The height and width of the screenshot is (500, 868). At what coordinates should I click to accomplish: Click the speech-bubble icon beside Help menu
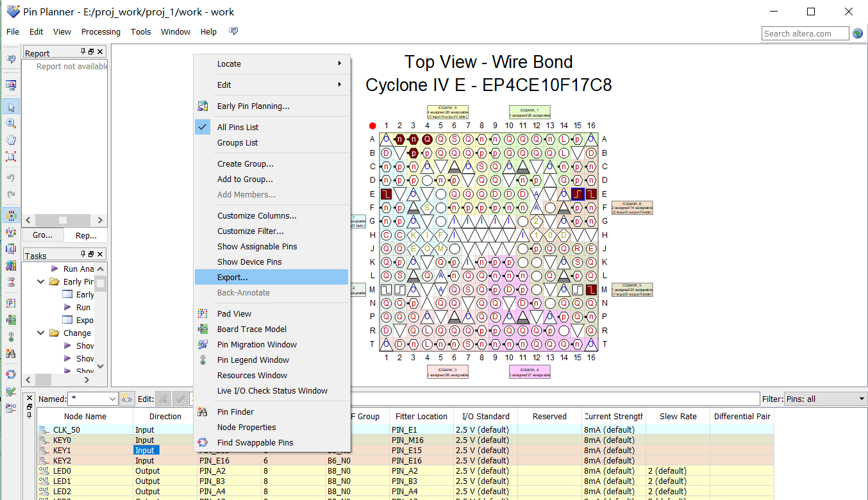pos(233,31)
